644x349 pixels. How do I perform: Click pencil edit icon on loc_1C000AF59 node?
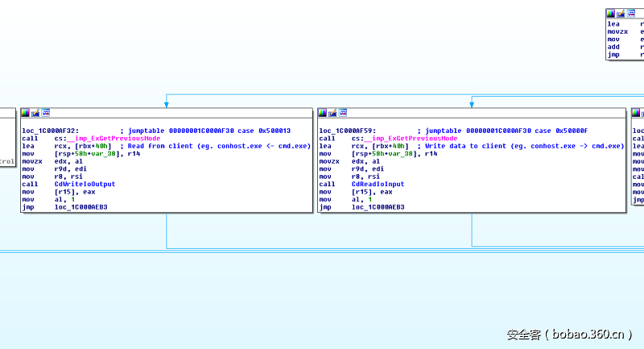[332, 112]
